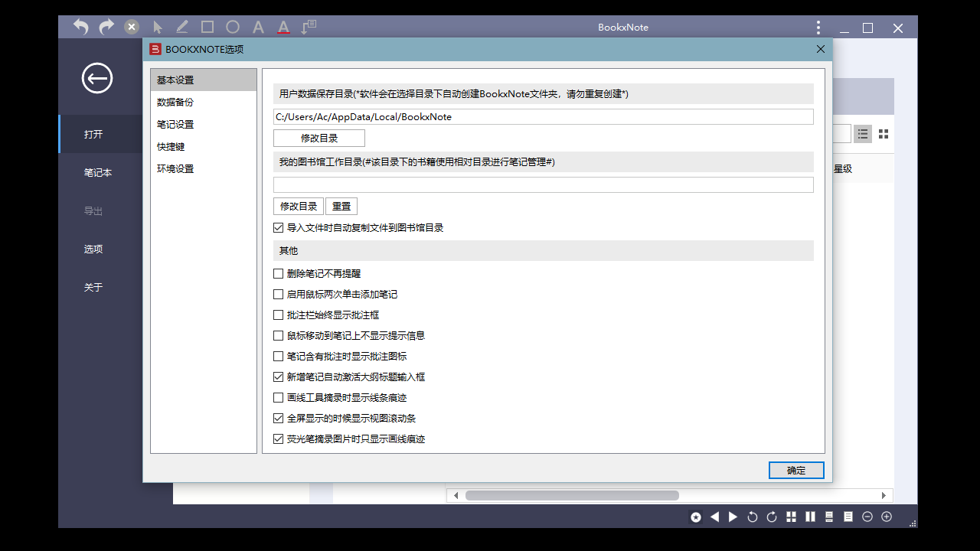Select the text tool in the toolbar
This screenshot has width=980, height=551.
[257, 27]
